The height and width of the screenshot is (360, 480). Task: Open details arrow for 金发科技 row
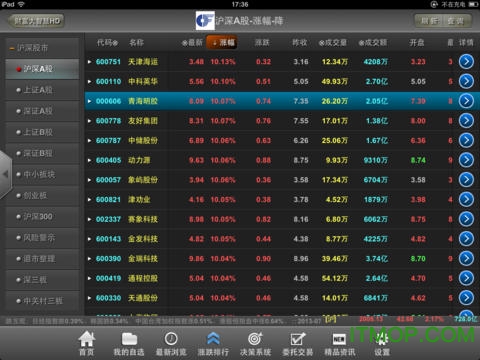[466, 239]
